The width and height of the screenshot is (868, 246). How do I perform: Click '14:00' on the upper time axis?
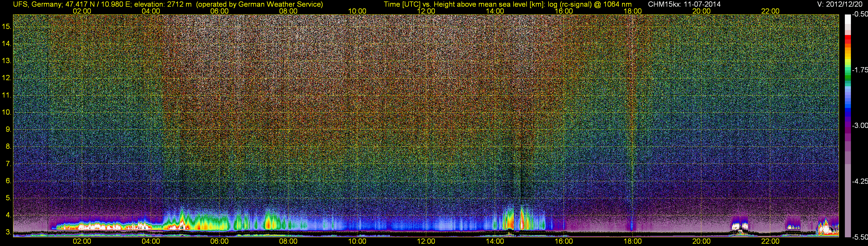point(495,11)
